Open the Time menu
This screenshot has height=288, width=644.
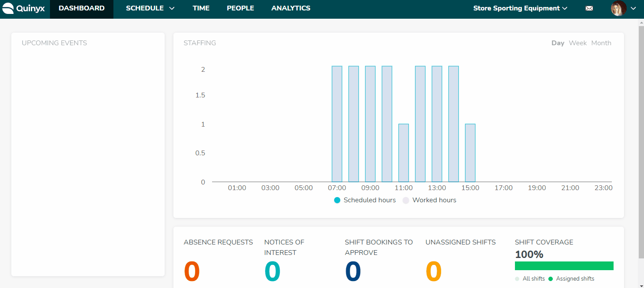(x=201, y=8)
